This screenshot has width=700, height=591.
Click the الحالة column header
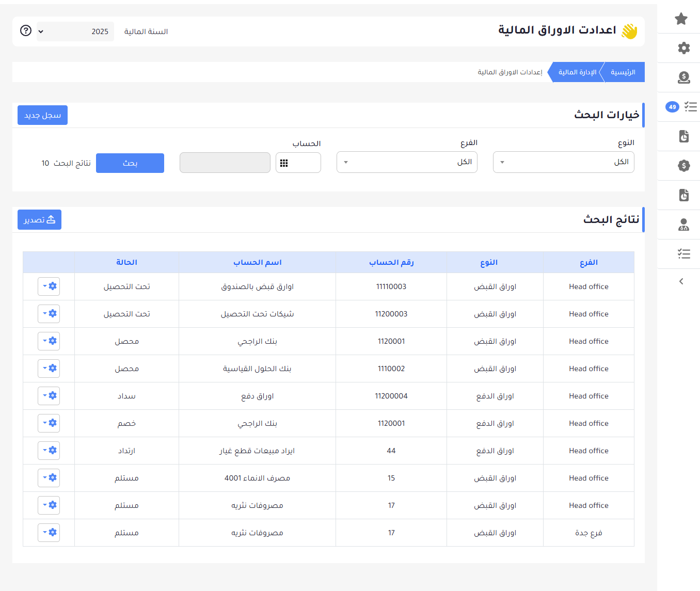click(x=126, y=262)
